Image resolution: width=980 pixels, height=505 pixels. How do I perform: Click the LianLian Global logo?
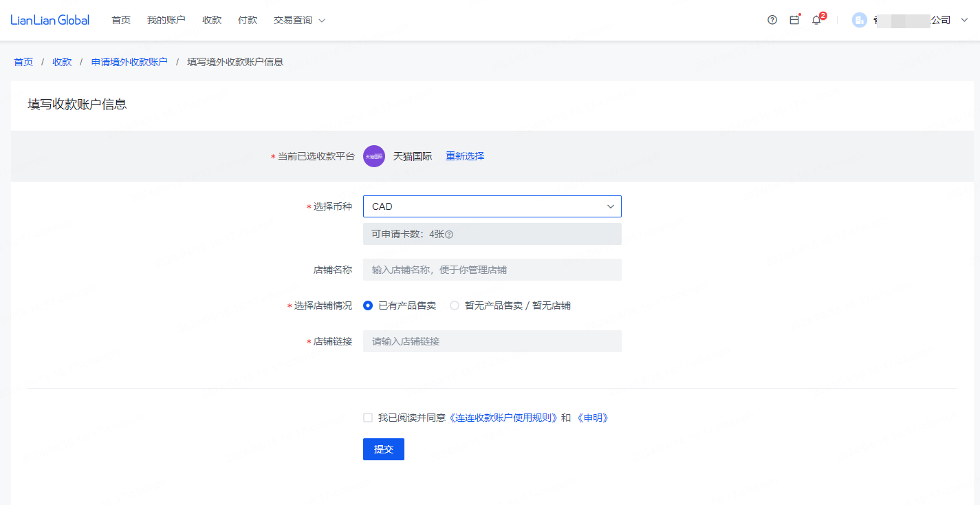click(50, 20)
